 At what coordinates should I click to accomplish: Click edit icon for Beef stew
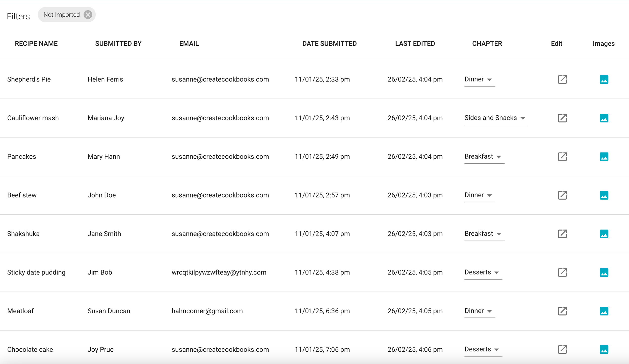pos(562,195)
